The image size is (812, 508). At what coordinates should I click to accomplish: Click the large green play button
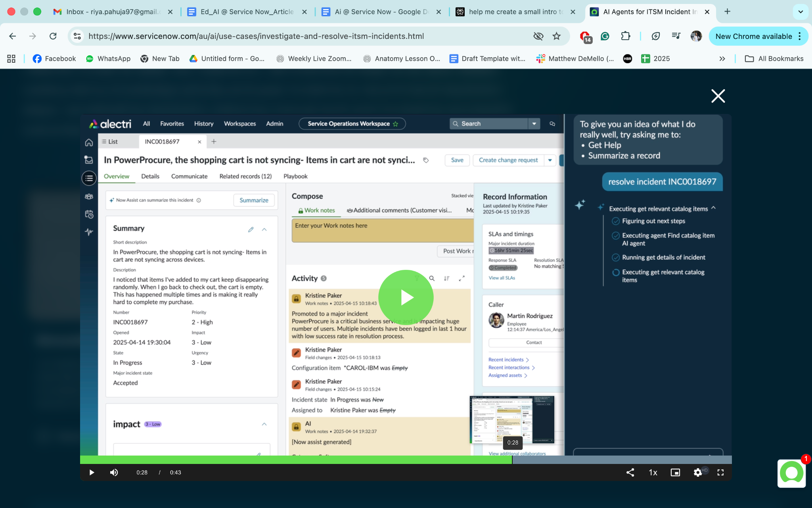tap(406, 297)
